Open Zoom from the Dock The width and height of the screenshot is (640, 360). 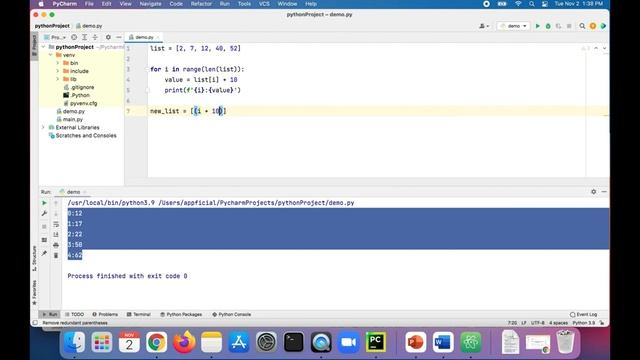[348, 342]
